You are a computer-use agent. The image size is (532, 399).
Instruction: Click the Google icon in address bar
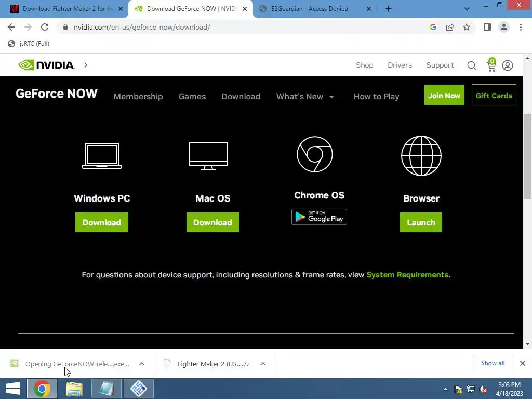(x=433, y=27)
